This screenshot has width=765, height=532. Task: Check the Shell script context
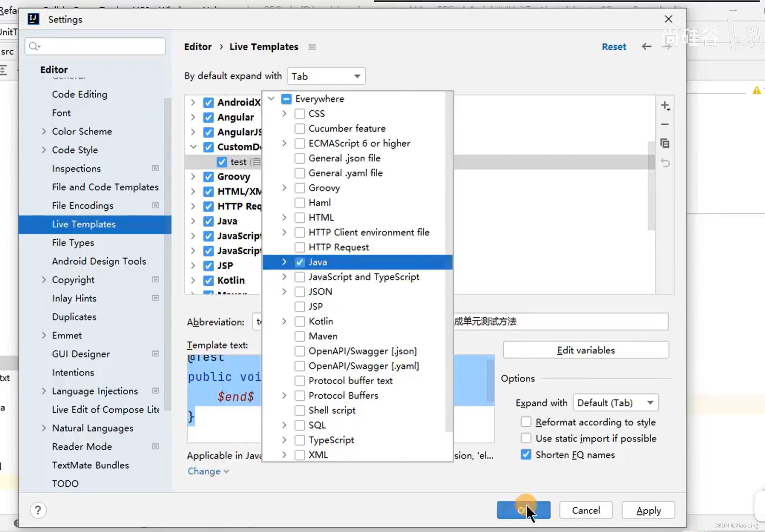[x=299, y=410]
